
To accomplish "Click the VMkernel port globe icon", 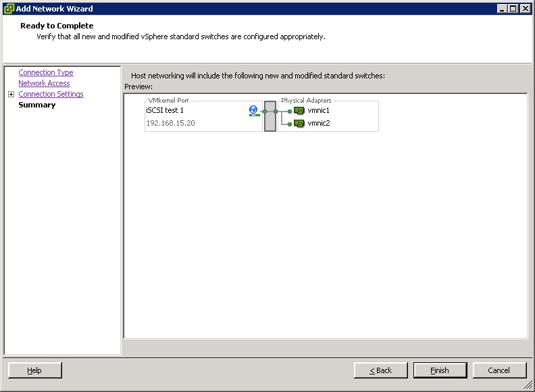I will [x=254, y=110].
